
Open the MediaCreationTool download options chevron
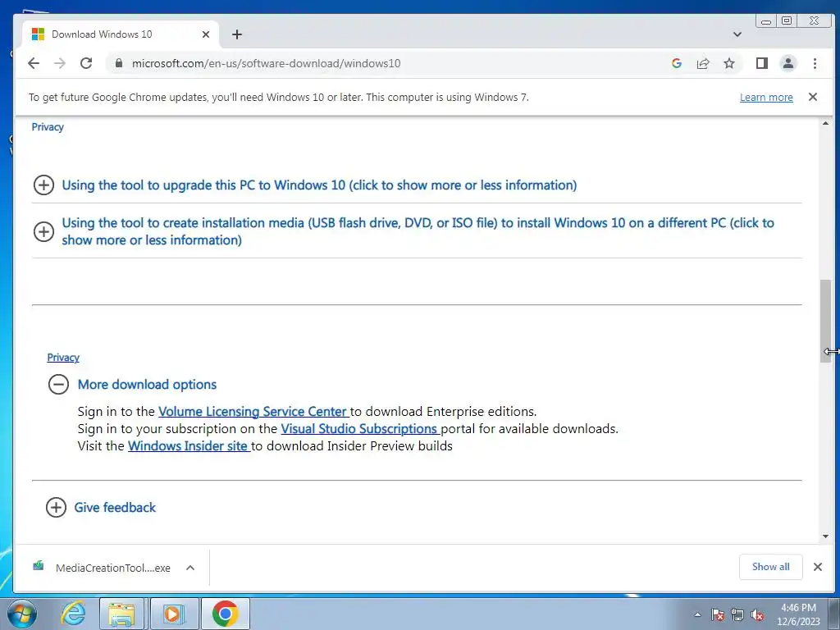(x=190, y=568)
